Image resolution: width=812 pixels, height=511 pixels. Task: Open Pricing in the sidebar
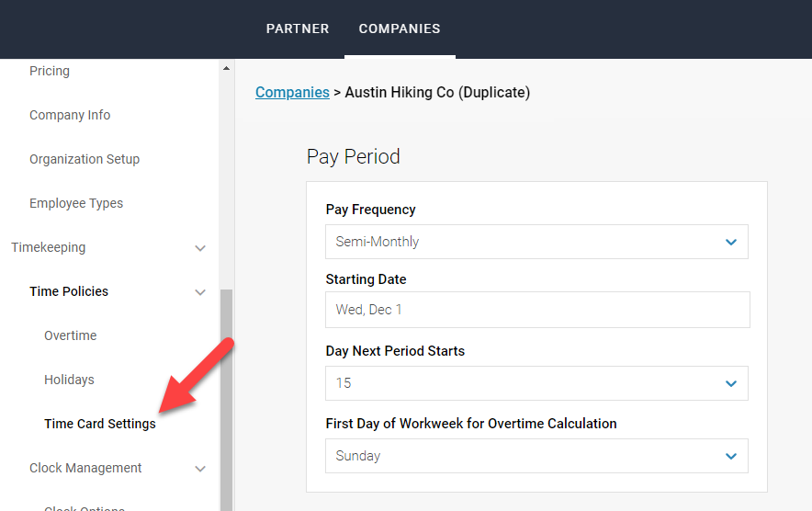click(50, 71)
